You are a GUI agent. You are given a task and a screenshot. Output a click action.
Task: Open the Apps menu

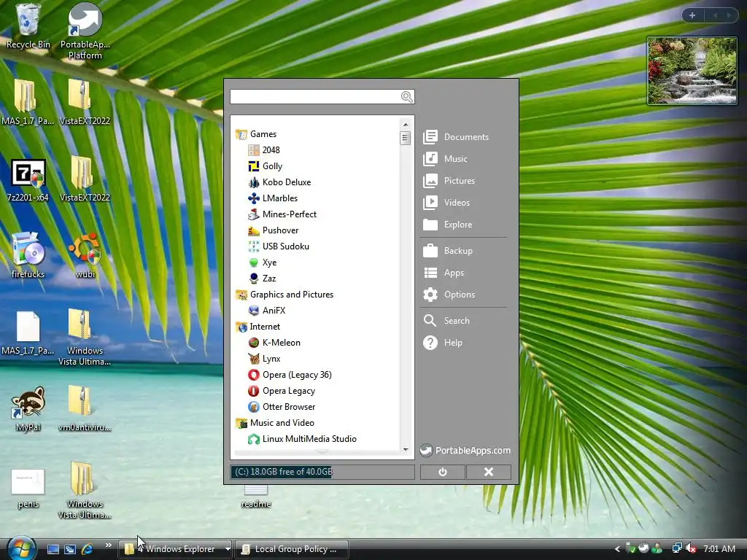444,273
